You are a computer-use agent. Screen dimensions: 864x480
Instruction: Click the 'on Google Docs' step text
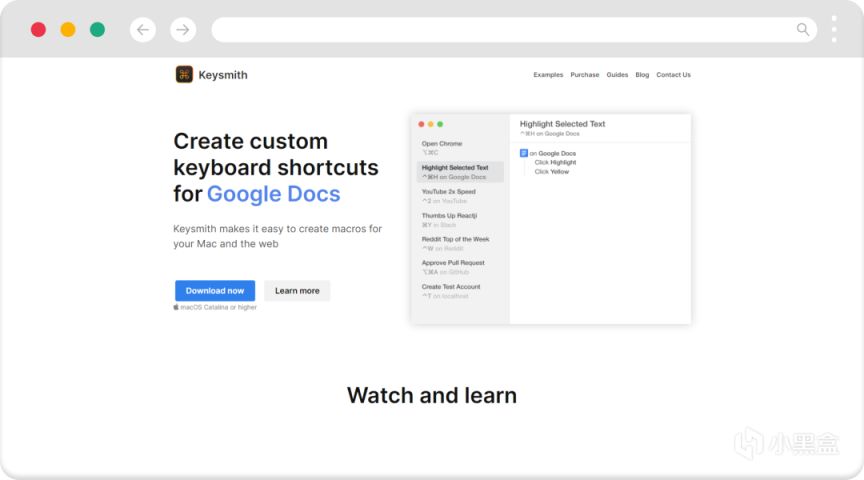553,153
